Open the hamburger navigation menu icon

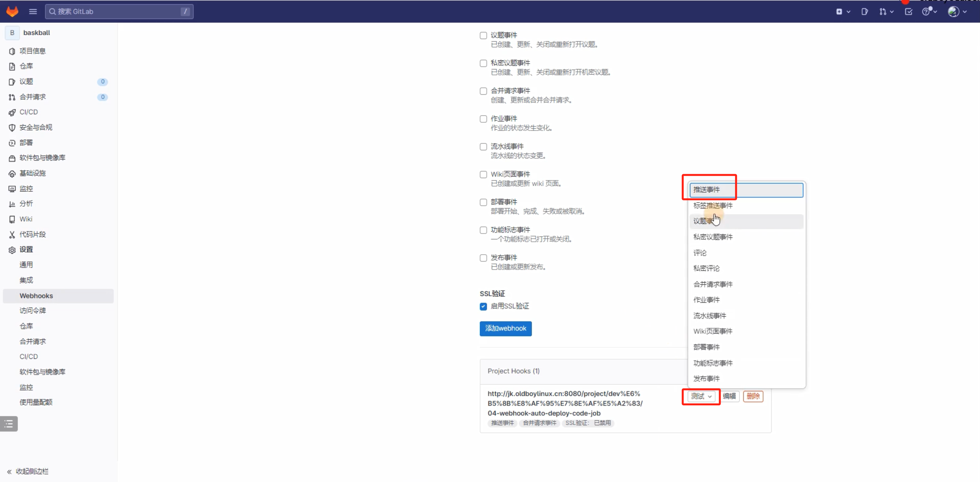pyautogui.click(x=33, y=12)
